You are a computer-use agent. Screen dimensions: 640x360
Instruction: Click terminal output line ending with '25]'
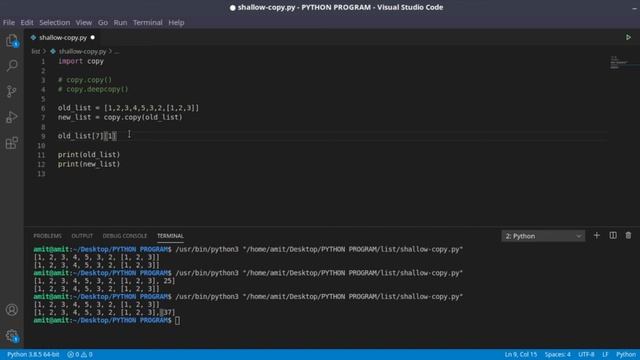[x=104, y=281]
